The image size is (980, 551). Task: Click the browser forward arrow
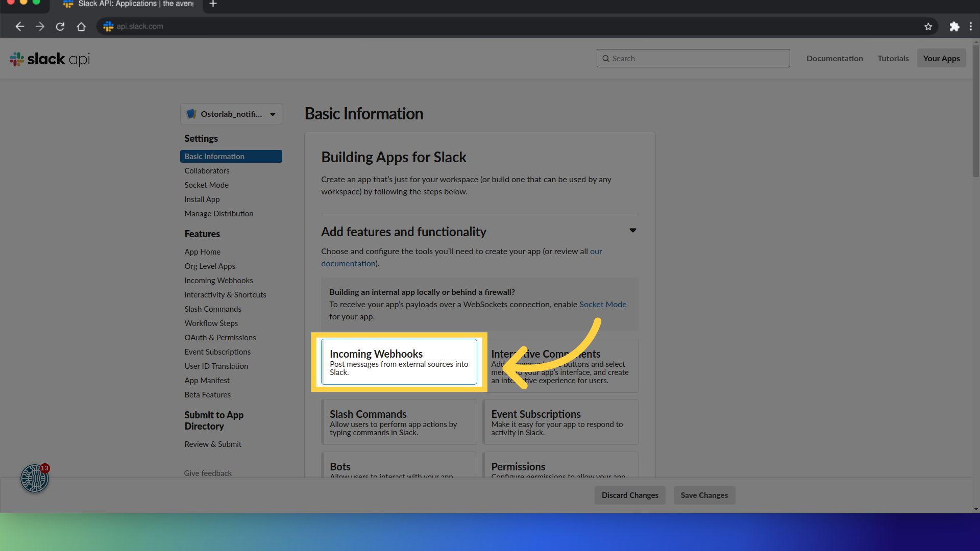40,27
